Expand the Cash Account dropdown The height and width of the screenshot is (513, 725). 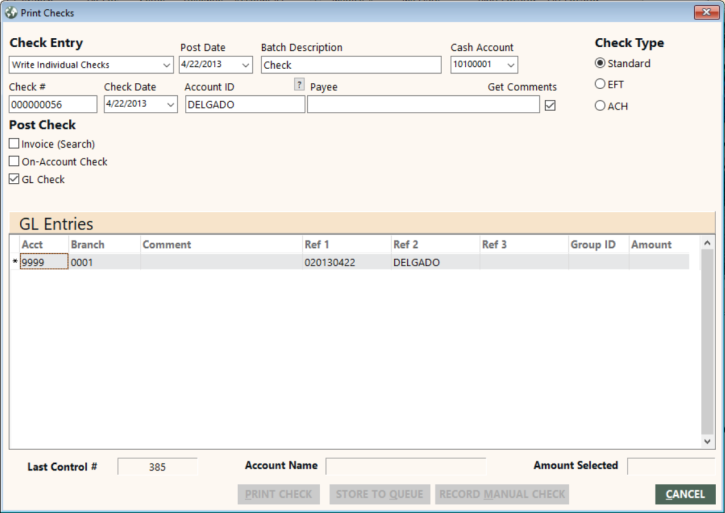(510, 65)
